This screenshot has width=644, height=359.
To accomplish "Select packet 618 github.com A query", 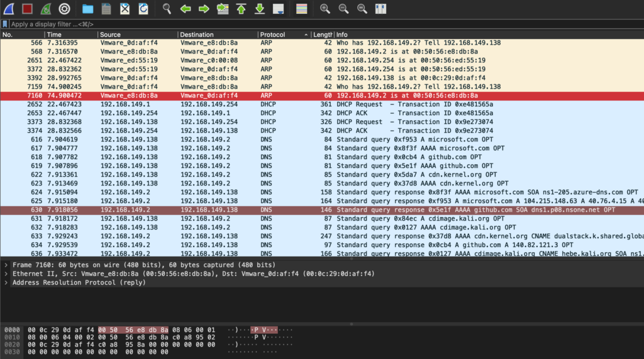I will coord(322,157).
